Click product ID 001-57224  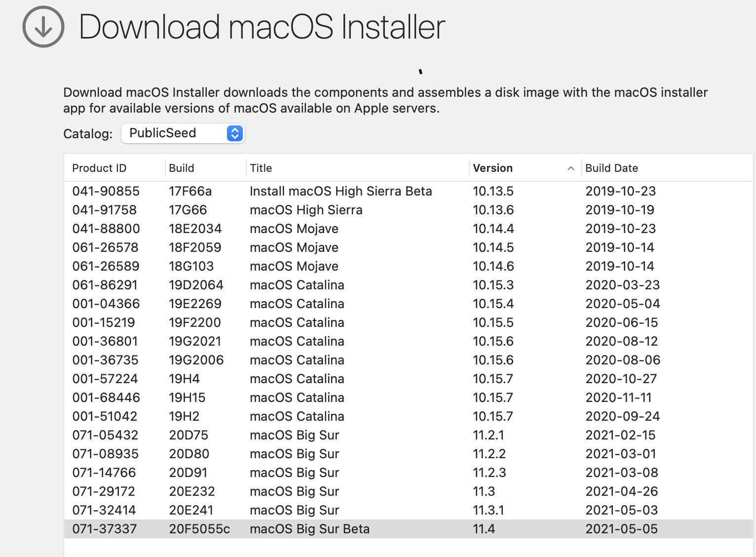coord(105,379)
